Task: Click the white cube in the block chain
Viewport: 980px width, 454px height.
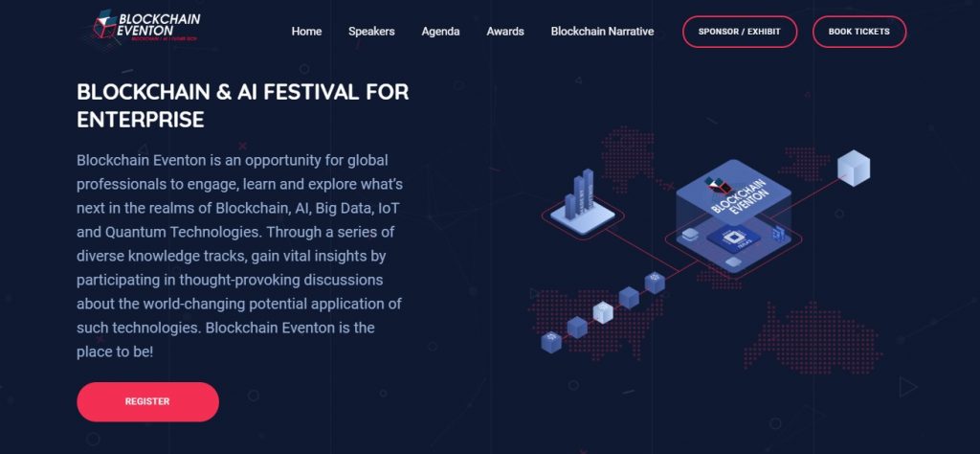Action: [603, 311]
